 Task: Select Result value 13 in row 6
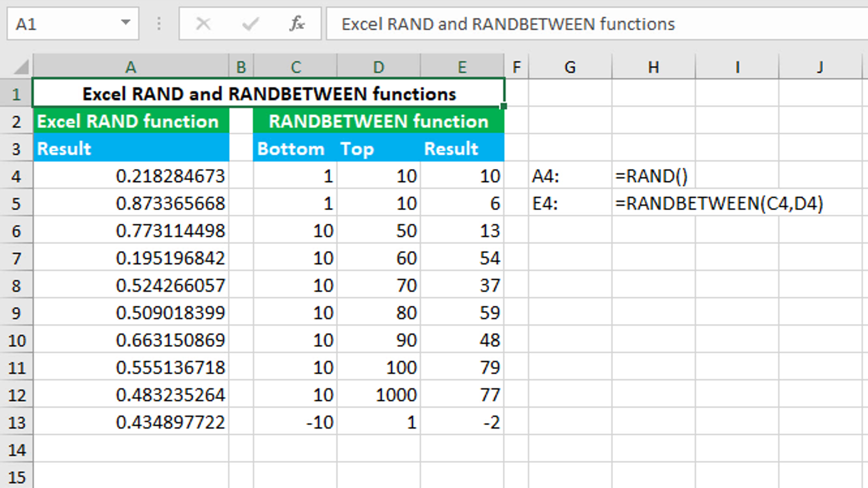[x=462, y=231]
